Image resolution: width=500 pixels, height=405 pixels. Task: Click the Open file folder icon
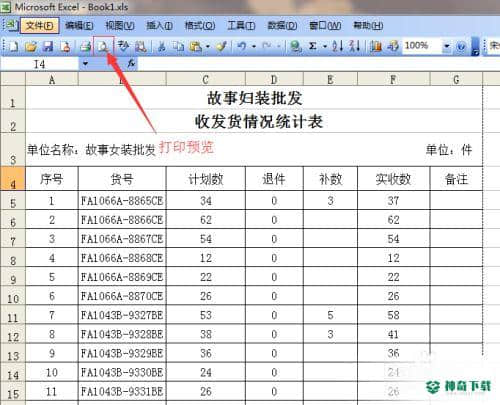(x=31, y=46)
